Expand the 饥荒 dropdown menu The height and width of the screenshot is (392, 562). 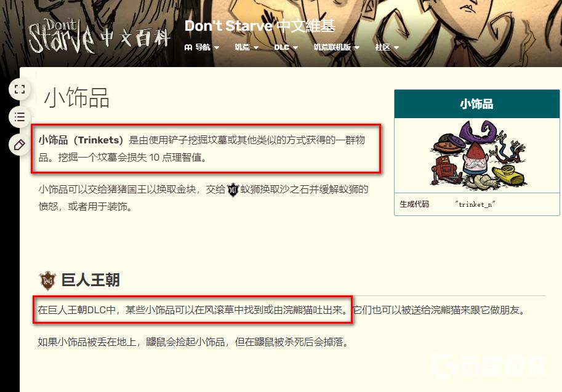(x=247, y=47)
